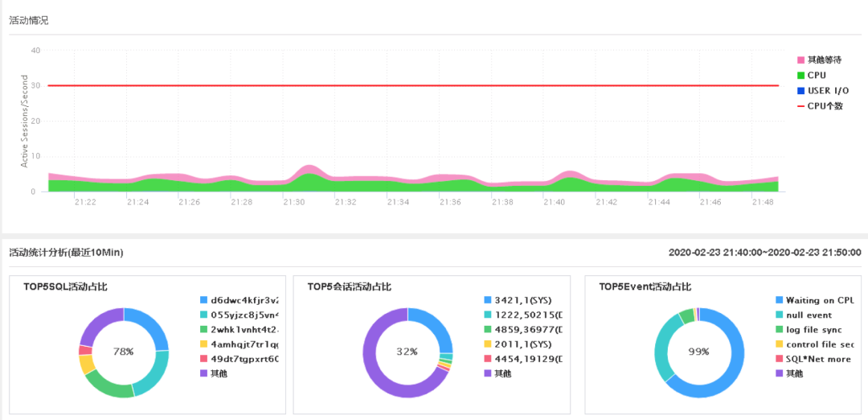This screenshot has height=420, width=868.
Task: Toggle the green CPU legend entry
Action: 812,76
